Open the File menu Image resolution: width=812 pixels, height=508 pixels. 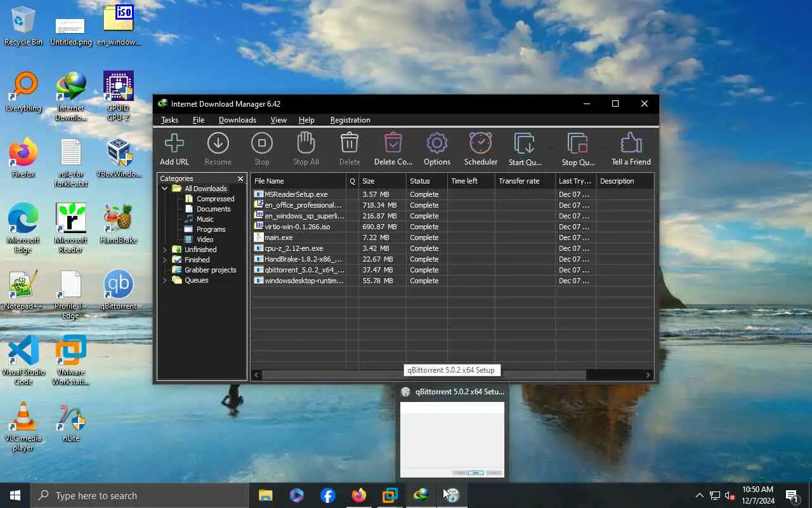(x=199, y=120)
